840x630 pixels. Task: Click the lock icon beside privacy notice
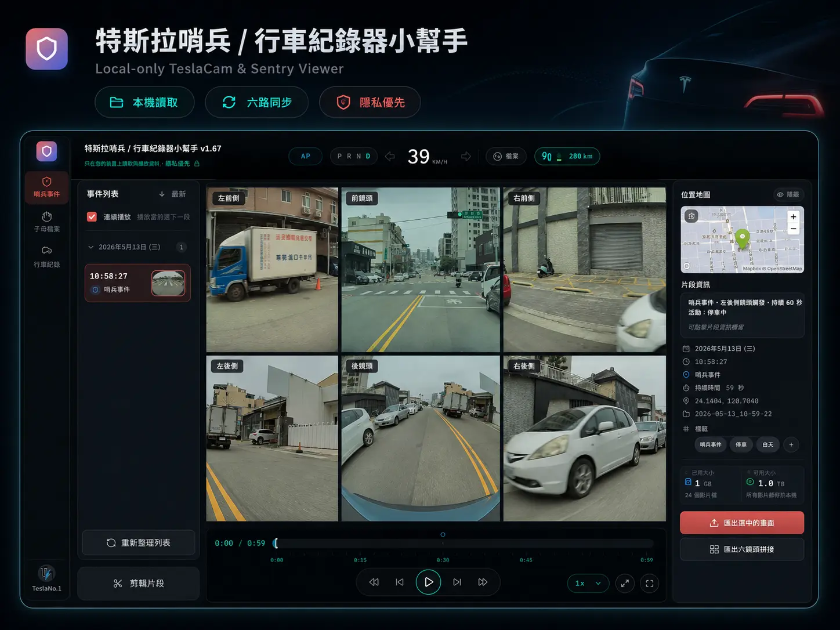point(197,164)
